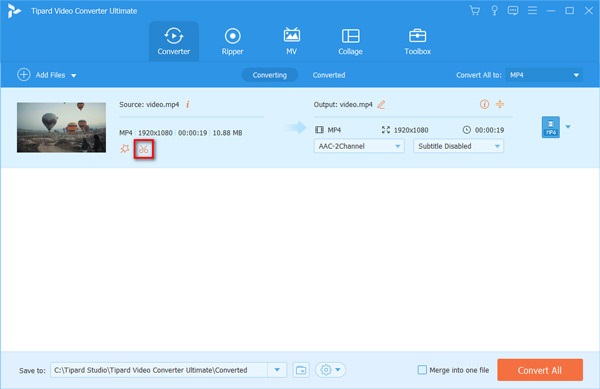600x389 pixels.
Task: Open the scissors Cut tool
Action: click(143, 149)
